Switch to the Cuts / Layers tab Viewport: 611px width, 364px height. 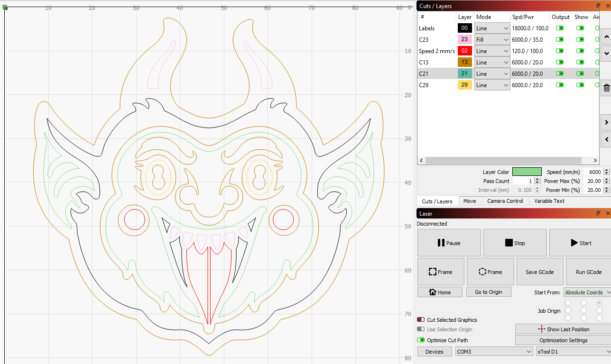point(437,201)
